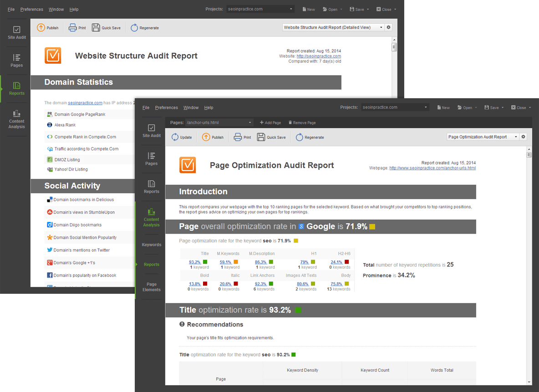Open Pages in the back window sidebar
Viewport: 539px width, 392px height.
click(16, 60)
